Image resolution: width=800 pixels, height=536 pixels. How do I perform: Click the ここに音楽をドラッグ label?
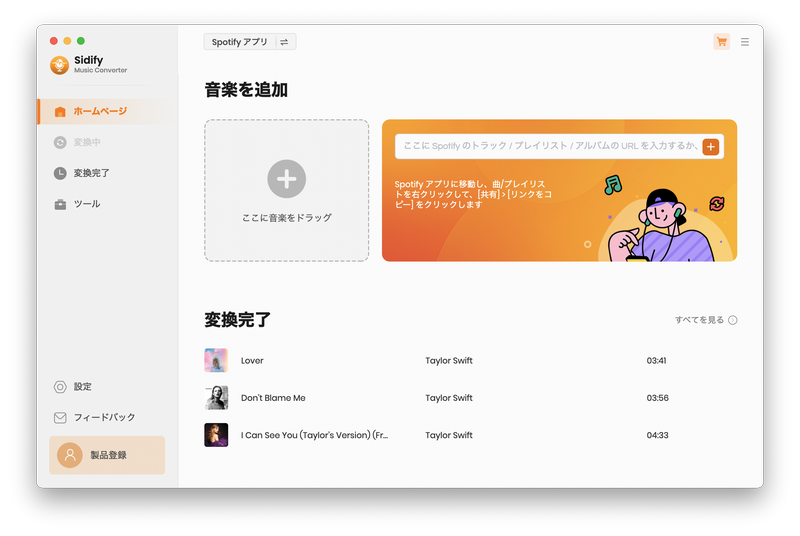[x=287, y=218]
